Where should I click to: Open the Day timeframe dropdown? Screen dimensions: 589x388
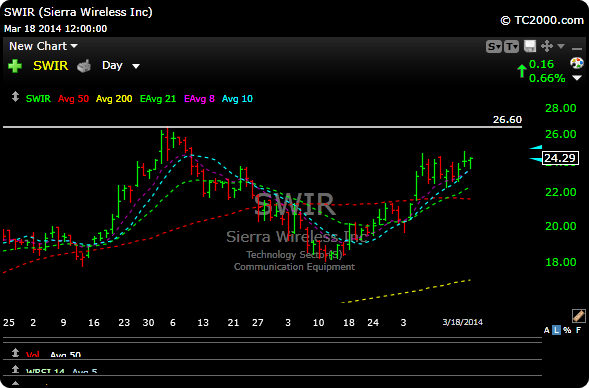point(121,66)
